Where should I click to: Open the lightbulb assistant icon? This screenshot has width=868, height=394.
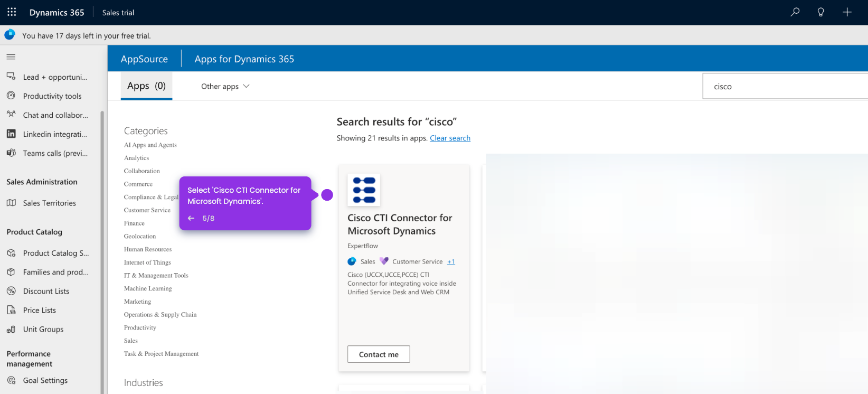821,12
